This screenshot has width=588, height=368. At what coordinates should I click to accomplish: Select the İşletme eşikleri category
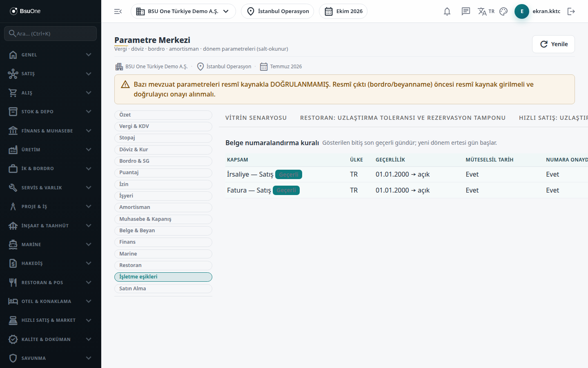(x=163, y=277)
